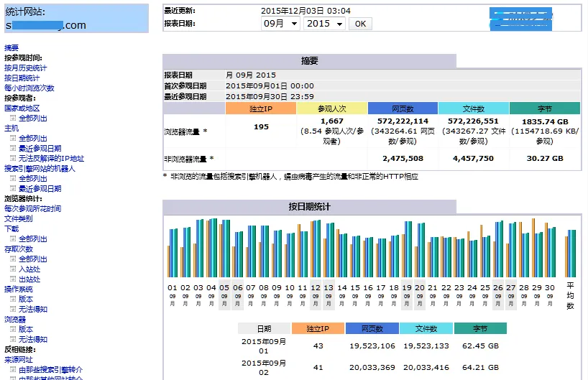Image resolution: width=588 pixels, height=380 pixels.
Task: Open the 操作系统 link
Action: click(x=19, y=289)
